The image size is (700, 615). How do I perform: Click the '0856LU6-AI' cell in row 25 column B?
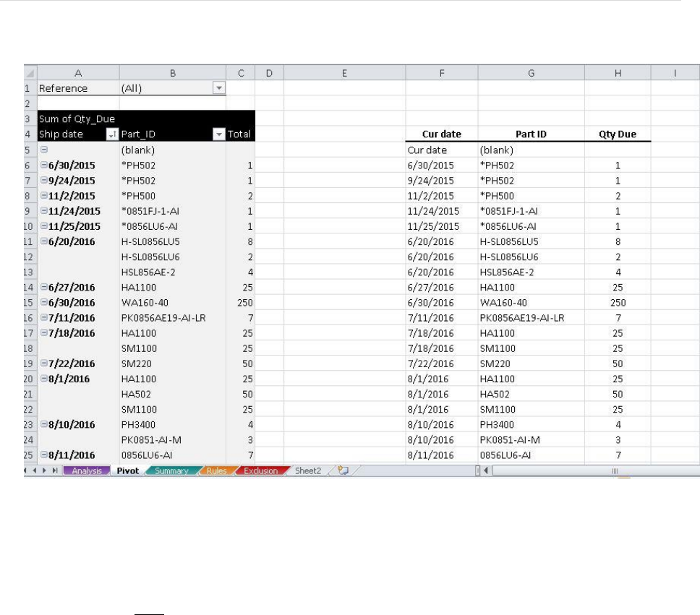point(172,455)
